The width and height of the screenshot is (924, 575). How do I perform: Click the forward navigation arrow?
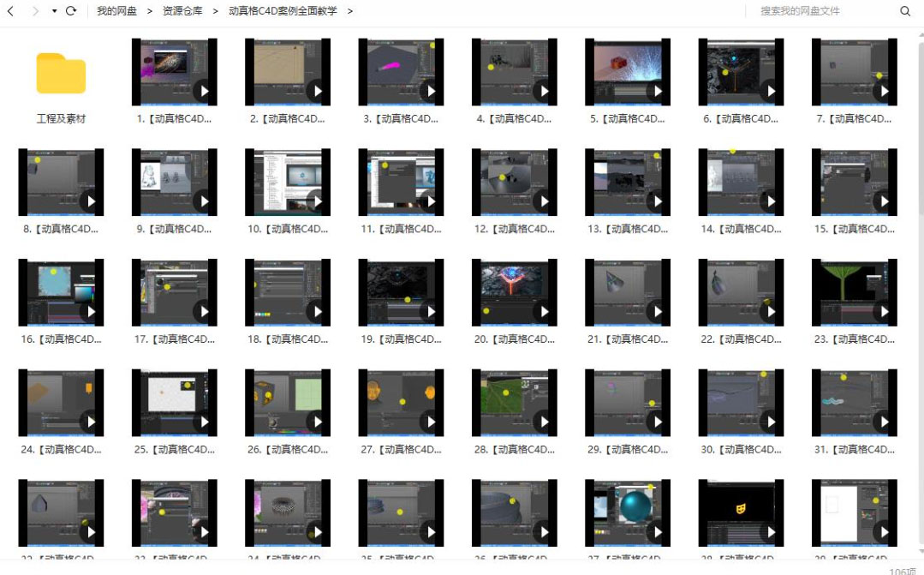[35, 10]
